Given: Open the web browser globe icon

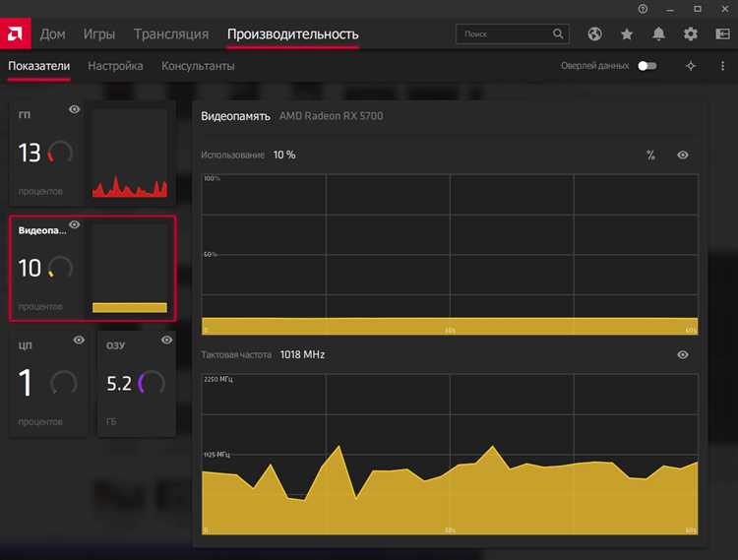Looking at the screenshot, I should coord(595,33).
